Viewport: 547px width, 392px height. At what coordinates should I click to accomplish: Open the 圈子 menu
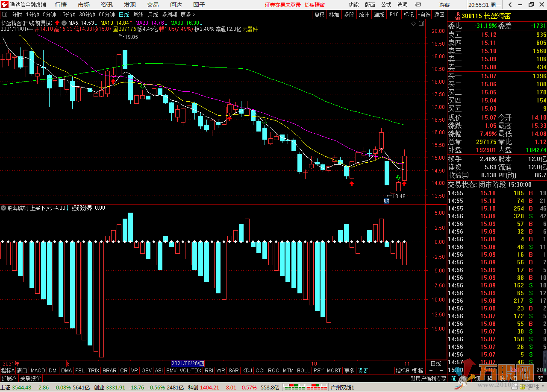[x=199, y=5]
